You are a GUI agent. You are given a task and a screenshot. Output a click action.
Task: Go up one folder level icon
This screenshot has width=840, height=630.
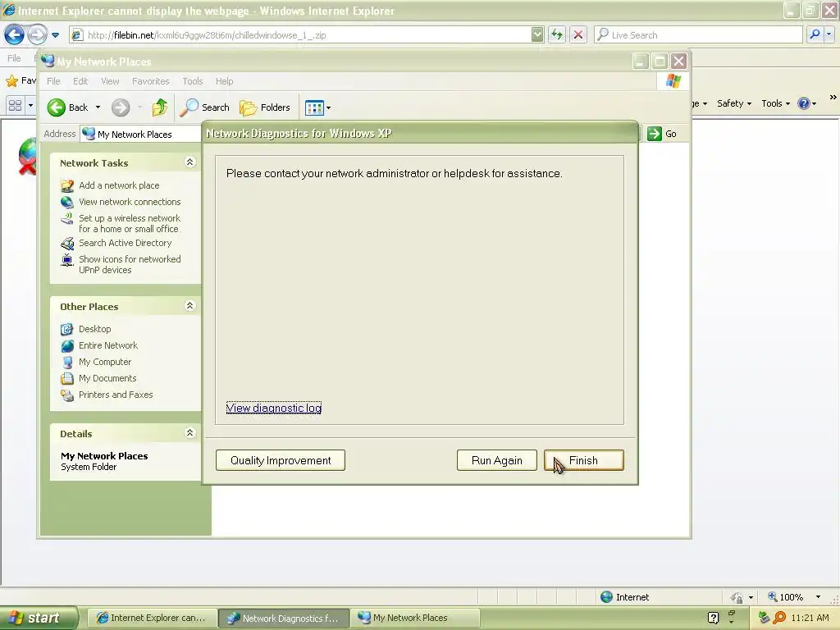click(x=160, y=107)
